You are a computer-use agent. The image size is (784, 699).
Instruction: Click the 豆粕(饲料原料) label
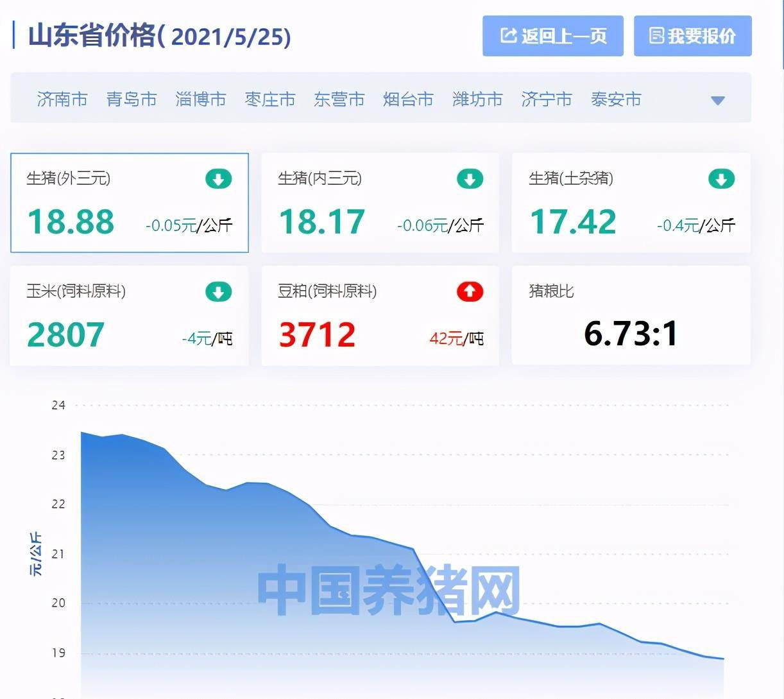click(x=327, y=291)
